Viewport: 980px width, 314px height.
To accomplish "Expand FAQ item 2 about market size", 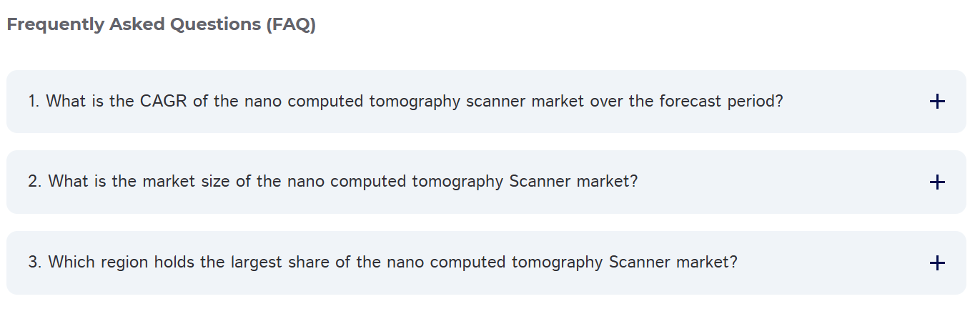I will (x=486, y=182).
